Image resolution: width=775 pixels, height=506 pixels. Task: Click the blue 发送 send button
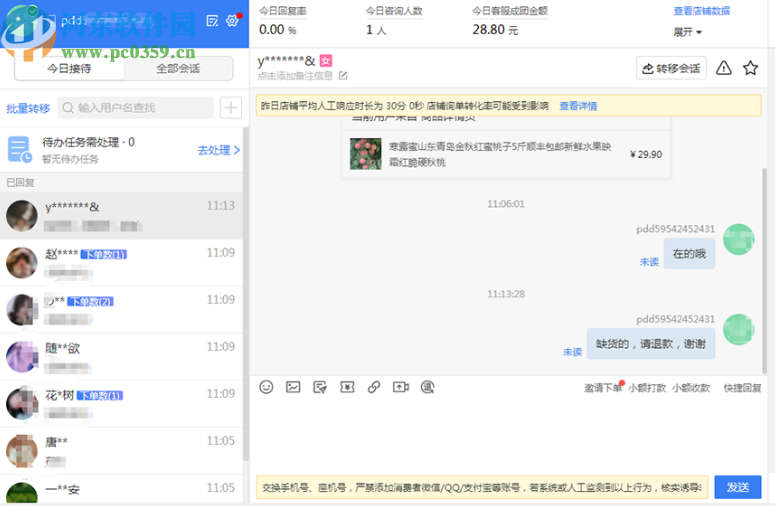(x=737, y=487)
